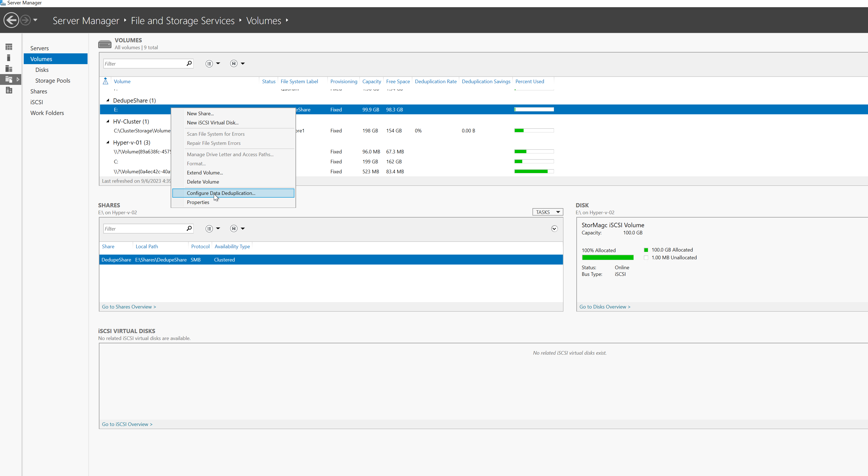868x476 pixels.
Task: Click the volume warning column icon
Action: [105, 81]
